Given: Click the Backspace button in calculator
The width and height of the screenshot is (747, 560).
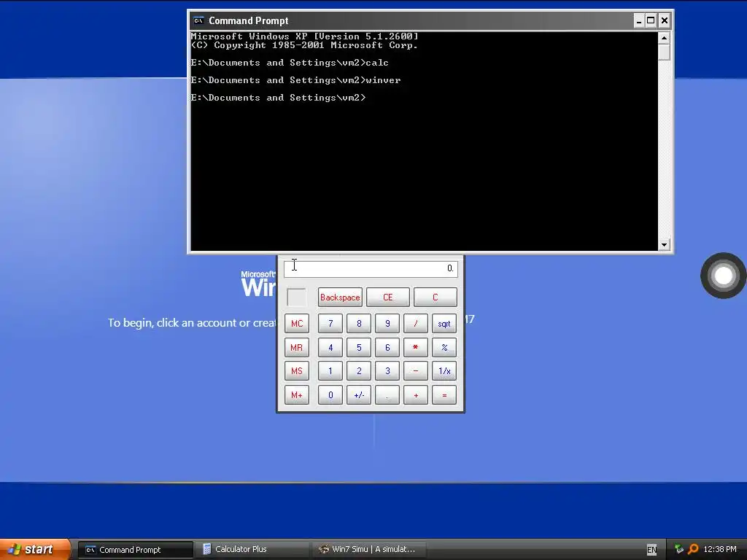Looking at the screenshot, I should (340, 297).
